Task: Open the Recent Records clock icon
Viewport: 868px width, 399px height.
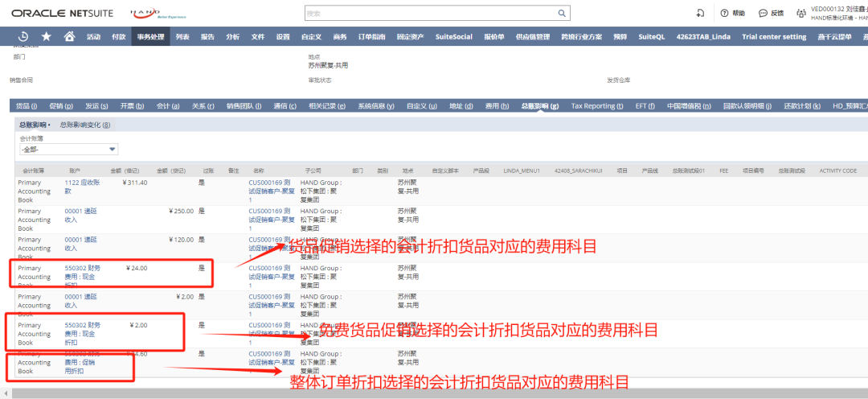Action: coord(23,36)
